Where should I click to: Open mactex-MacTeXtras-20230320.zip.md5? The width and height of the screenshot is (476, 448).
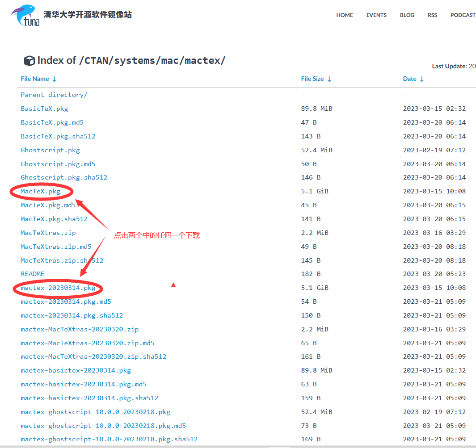88,343
